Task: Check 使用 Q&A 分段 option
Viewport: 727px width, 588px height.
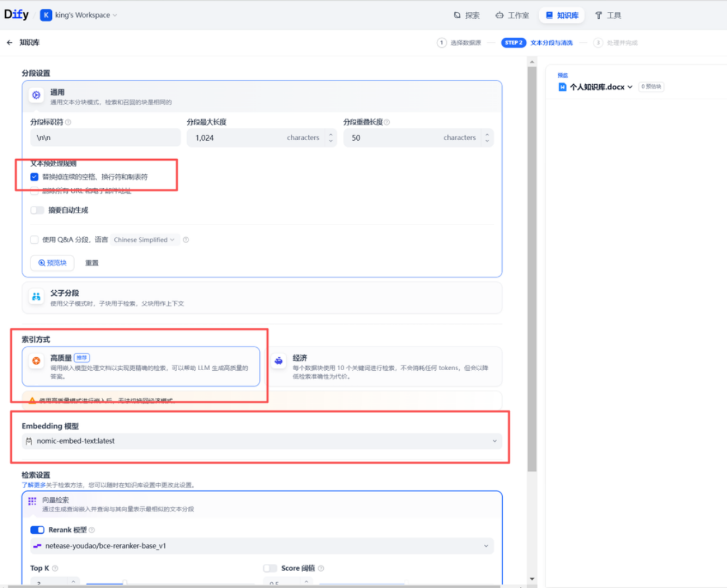Action: (34, 240)
